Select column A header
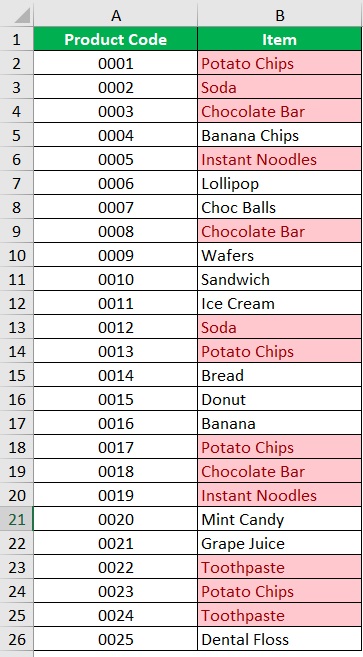 116,16
